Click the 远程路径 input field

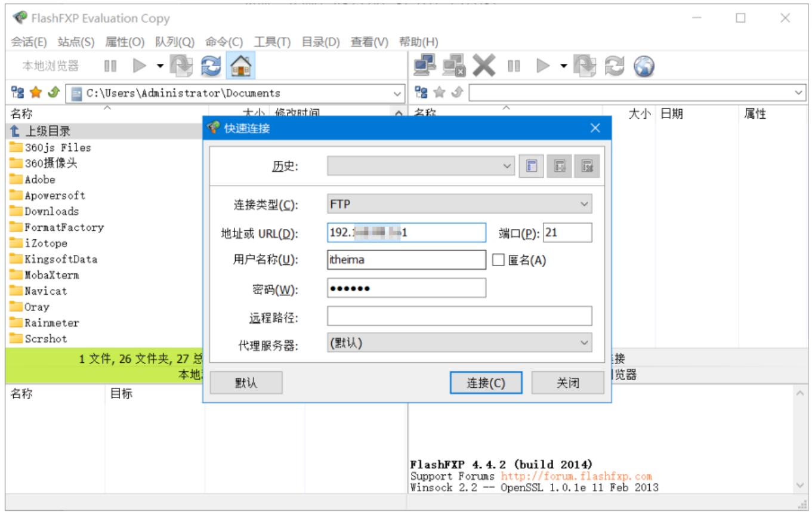pos(459,316)
